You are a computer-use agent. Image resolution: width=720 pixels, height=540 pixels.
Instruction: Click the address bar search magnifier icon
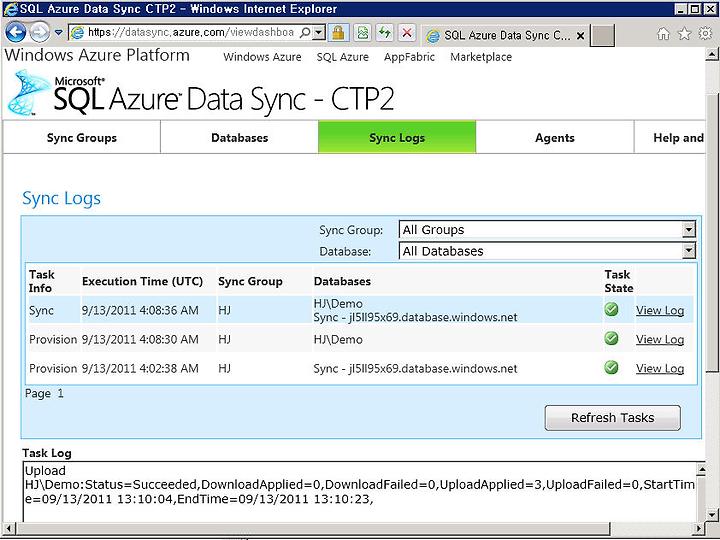click(305, 33)
